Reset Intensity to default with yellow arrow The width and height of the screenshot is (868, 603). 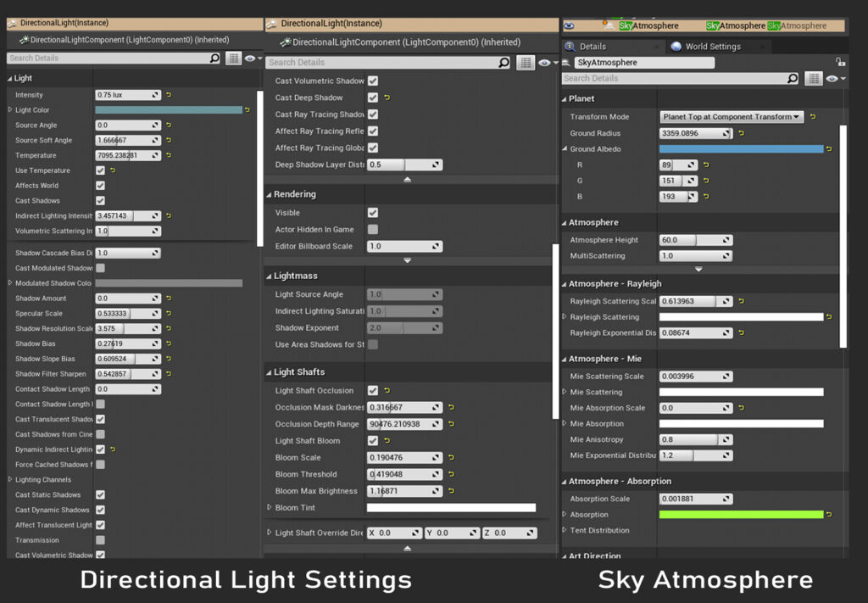click(x=169, y=95)
